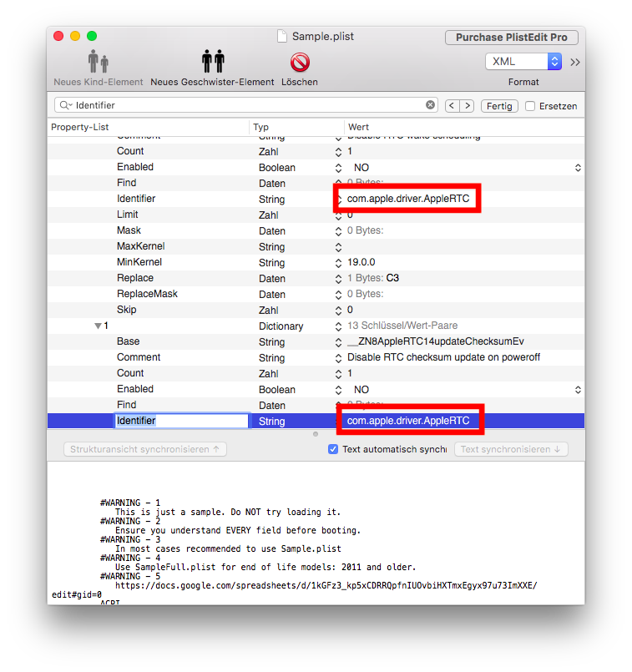The height and width of the screenshot is (672, 632).
Task: Click the 19.0.0 value
Action: click(x=361, y=262)
